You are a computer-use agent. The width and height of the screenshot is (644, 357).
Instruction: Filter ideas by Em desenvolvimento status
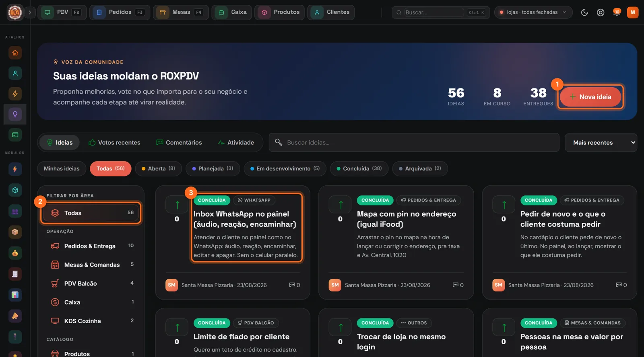pyautogui.click(x=285, y=169)
